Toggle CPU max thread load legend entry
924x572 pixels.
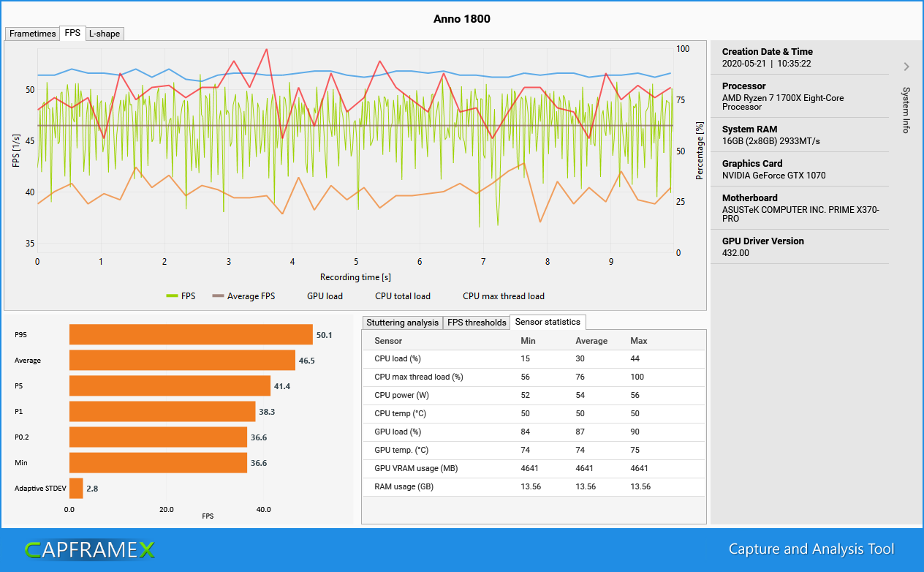(504, 296)
